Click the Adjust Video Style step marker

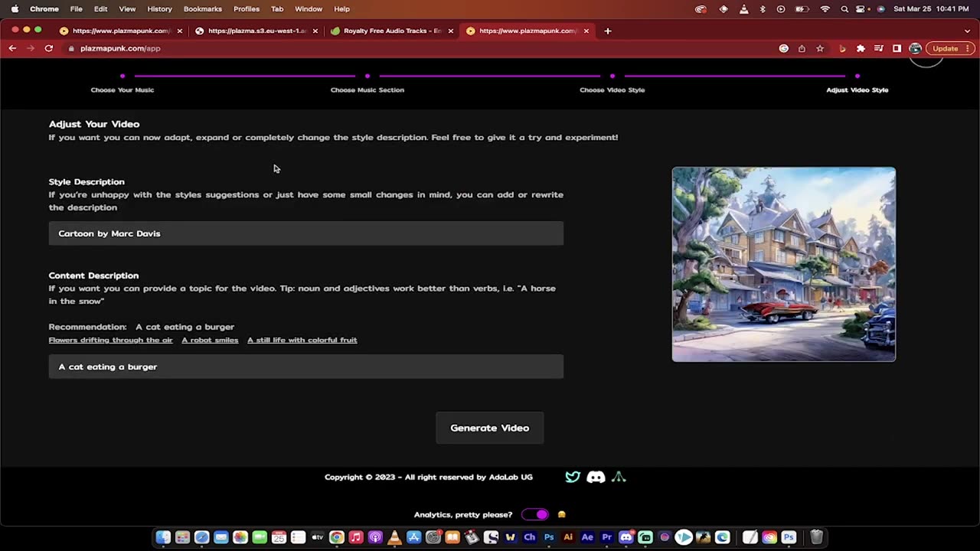pos(857,77)
